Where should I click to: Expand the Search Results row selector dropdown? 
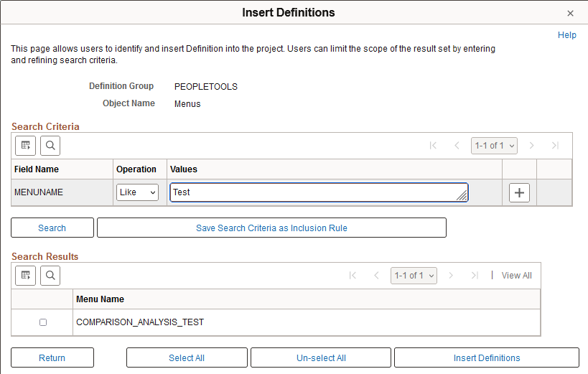pyautogui.click(x=414, y=276)
